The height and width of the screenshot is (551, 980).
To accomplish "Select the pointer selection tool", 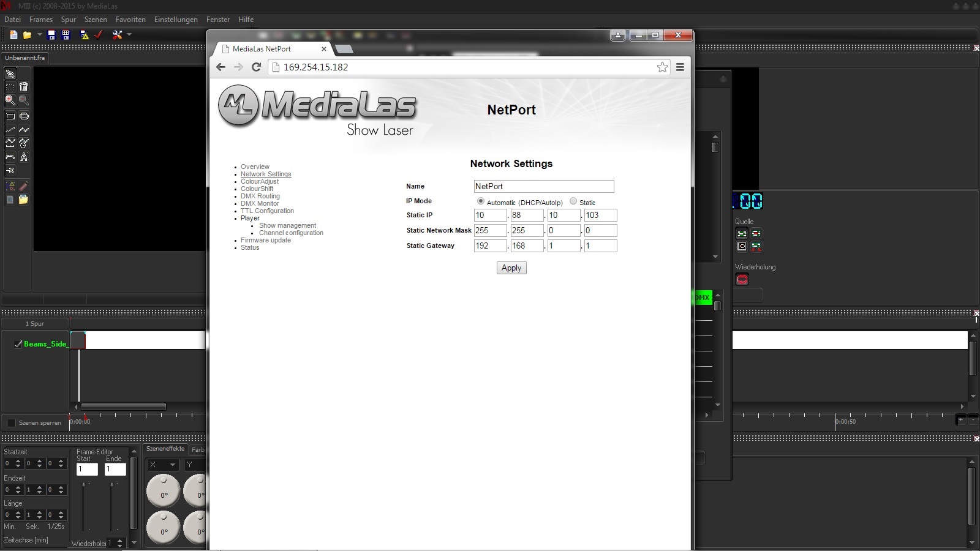I will (10, 74).
